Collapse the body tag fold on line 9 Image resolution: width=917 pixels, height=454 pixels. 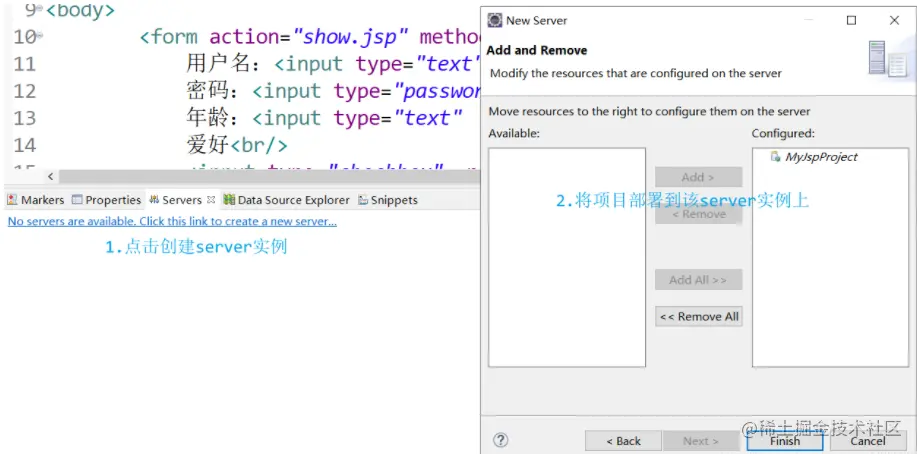40,8
